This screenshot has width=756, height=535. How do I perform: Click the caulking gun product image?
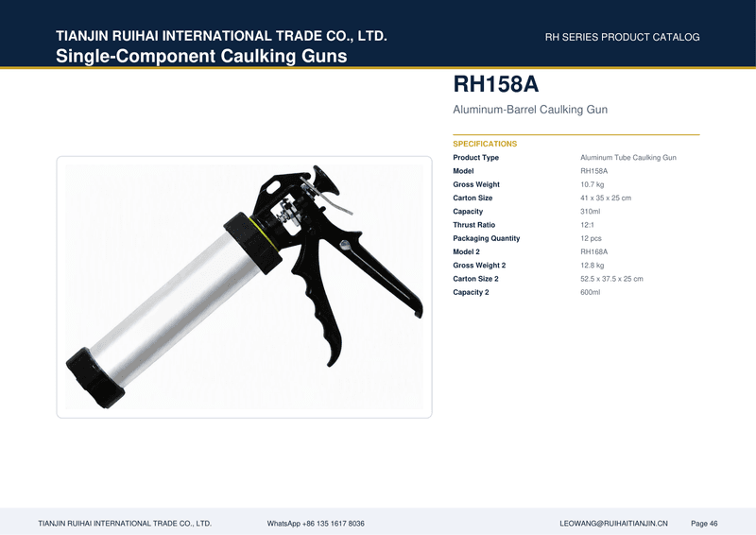click(x=244, y=287)
